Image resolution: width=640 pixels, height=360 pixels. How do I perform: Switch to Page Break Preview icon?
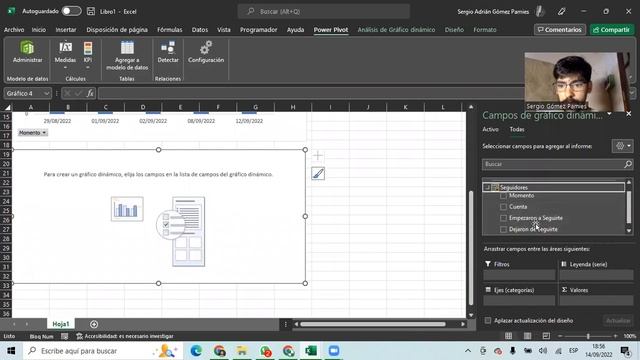click(x=546, y=336)
